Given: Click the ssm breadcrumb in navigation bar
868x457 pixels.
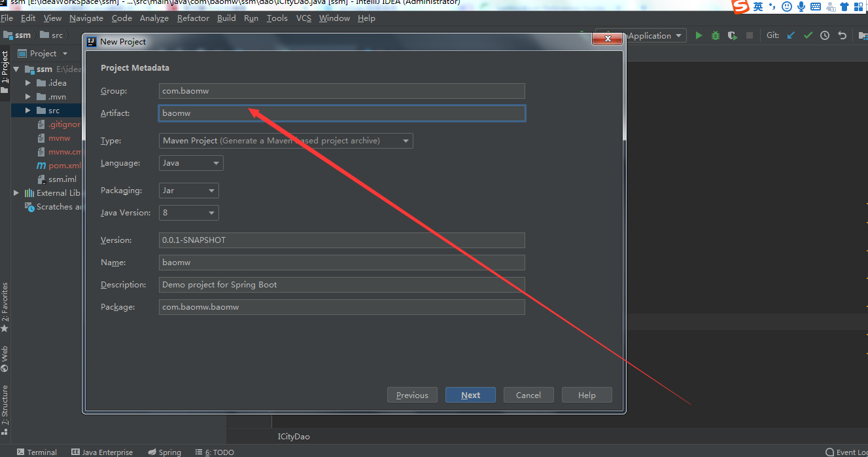Looking at the screenshot, I should (17, 35).
